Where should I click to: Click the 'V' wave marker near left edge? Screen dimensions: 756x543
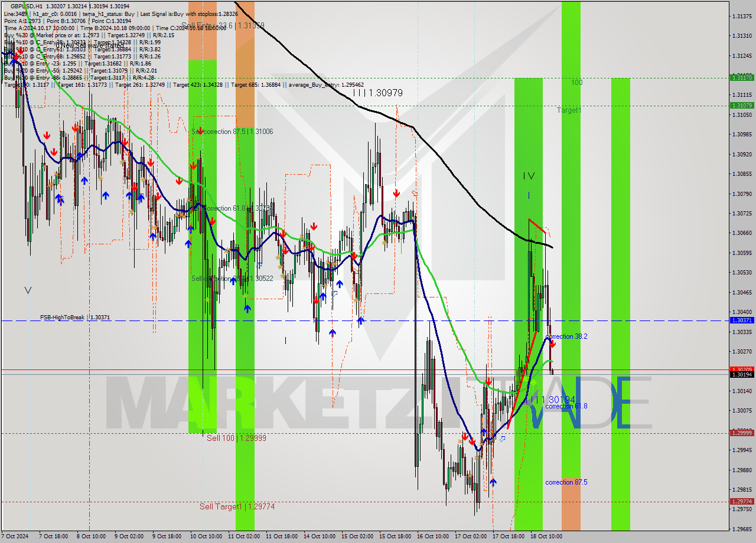(28, 290)
